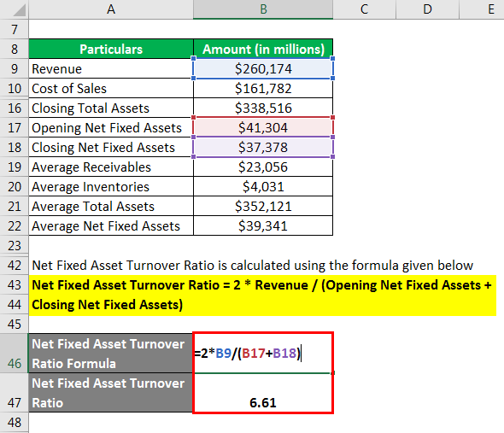Select the $37,378 value cell

(263, 147)
